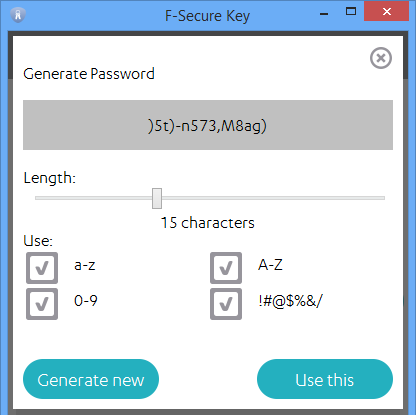416x415 pixels.
Task: Maximize the F-Secure Key window
Action: (x=351, y=12)
